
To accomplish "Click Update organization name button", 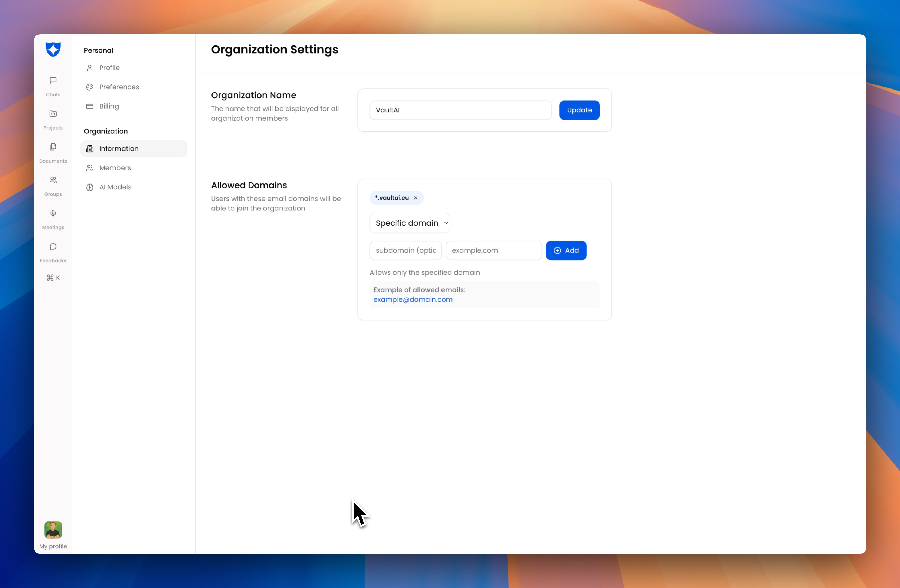I will tap(579, 110).
